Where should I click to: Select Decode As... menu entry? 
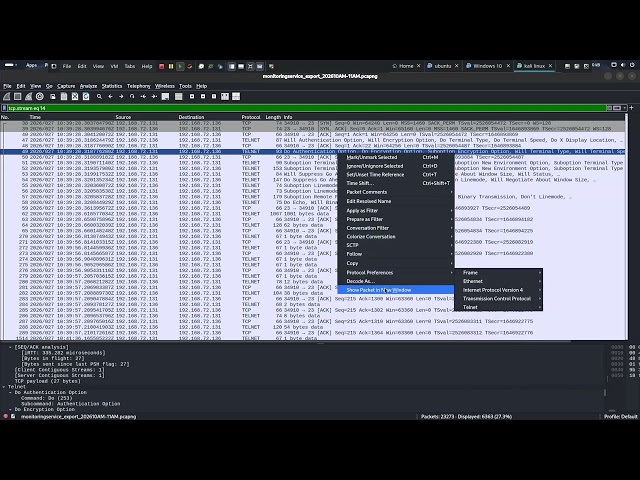(396, 281)
